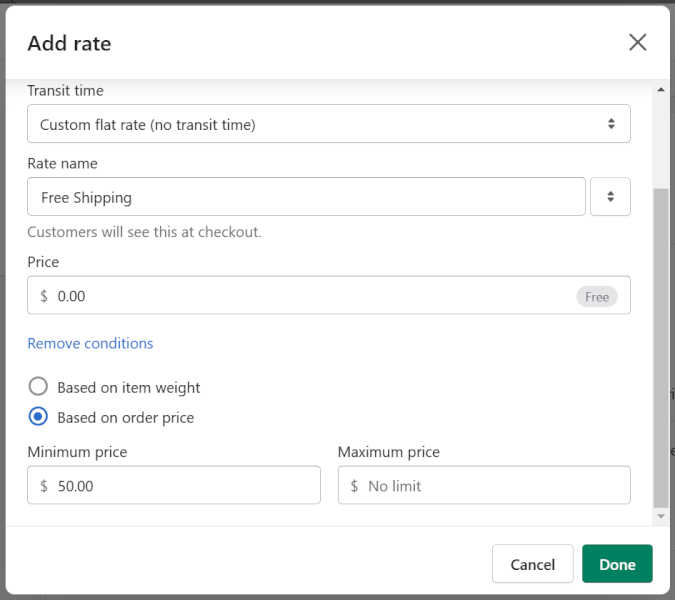Click the 'Customers will see this at checkout.' text

click(x=144, y=232)
